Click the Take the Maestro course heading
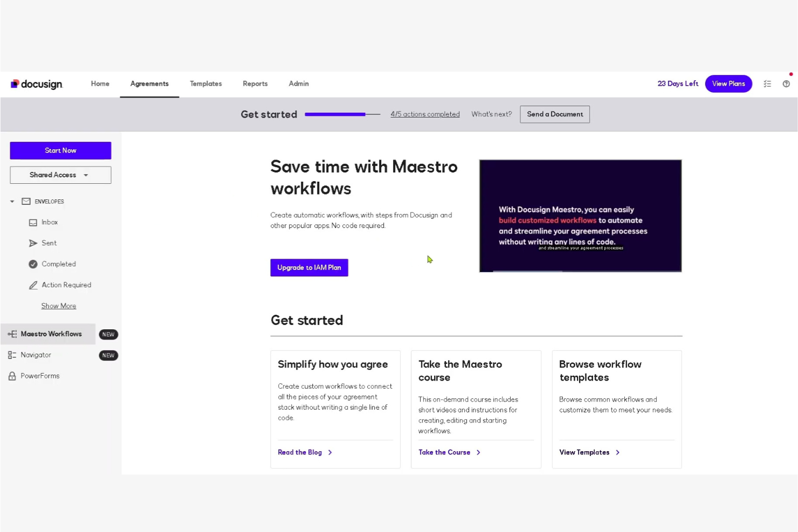This screenshot has width=798, height=532. tap(460, 371)
